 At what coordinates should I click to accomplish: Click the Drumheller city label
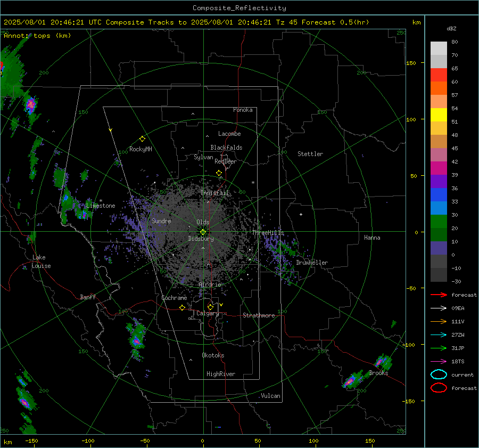(312, 263)
